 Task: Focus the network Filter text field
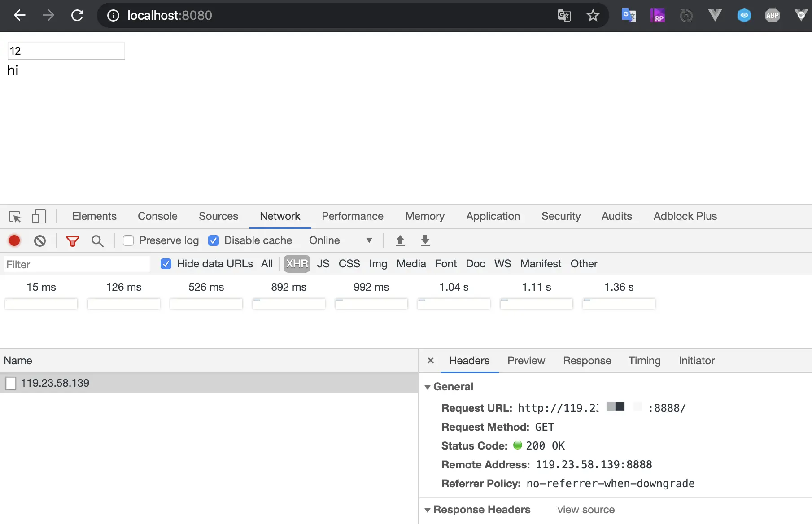(x=77, y=264)
